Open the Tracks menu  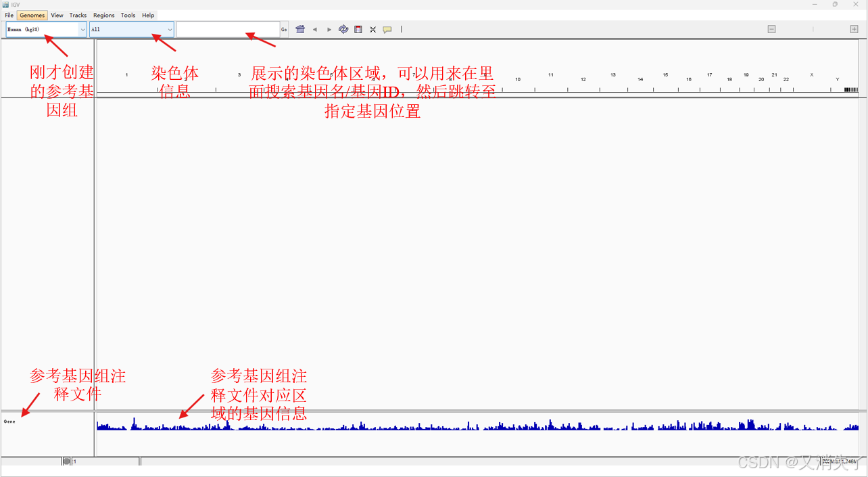(78, 15)
